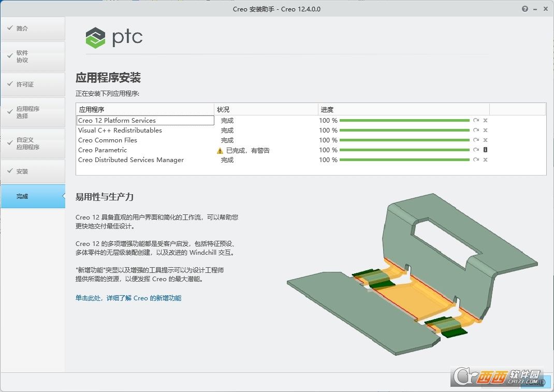Click the cancel X for Creo 12 Platform Services
The height and width of the screenshot is (392, 554).
486,120
